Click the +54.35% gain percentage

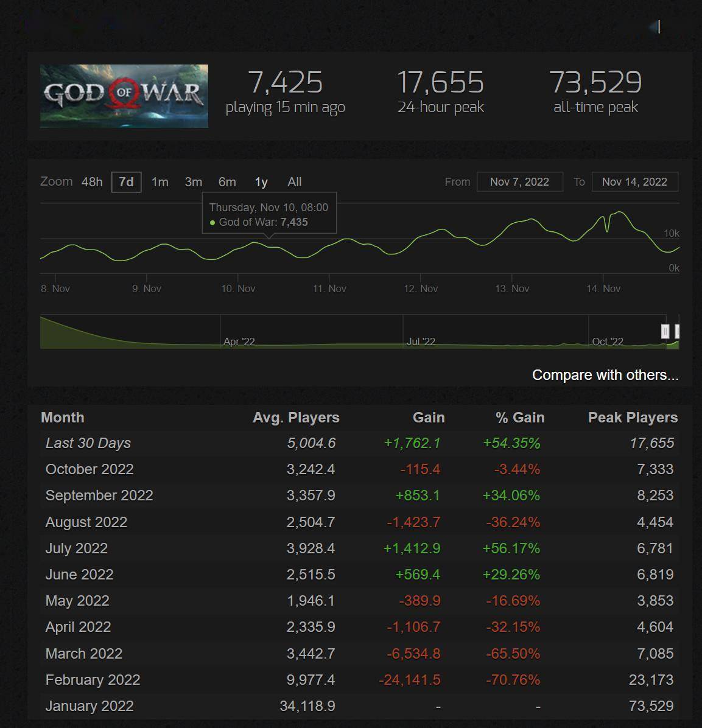pos(511,443)
